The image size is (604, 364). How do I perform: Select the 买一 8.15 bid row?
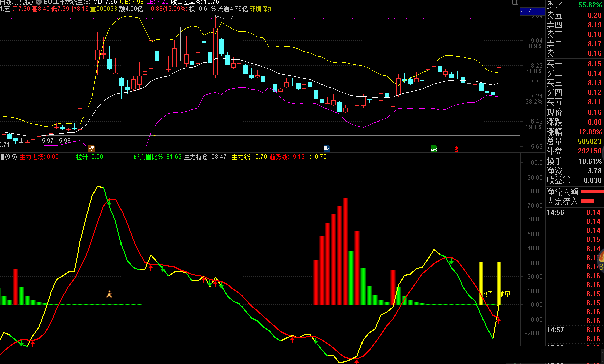tap(574, 64)
